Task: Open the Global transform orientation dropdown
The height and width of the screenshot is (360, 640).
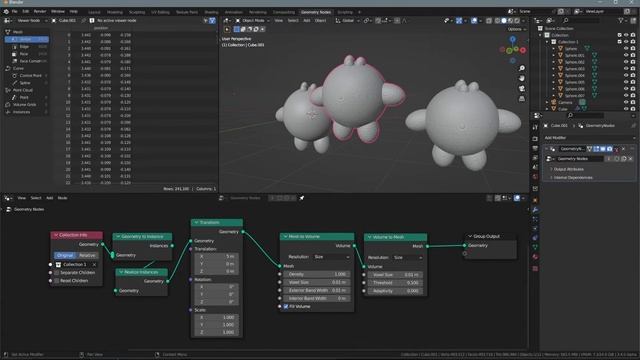Action: 348,20
